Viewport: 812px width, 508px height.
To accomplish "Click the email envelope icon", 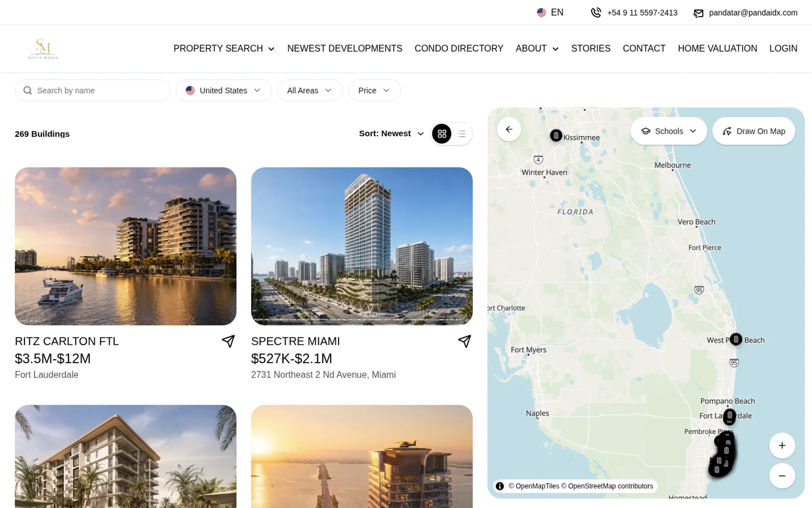I will (x=698, y=13).
